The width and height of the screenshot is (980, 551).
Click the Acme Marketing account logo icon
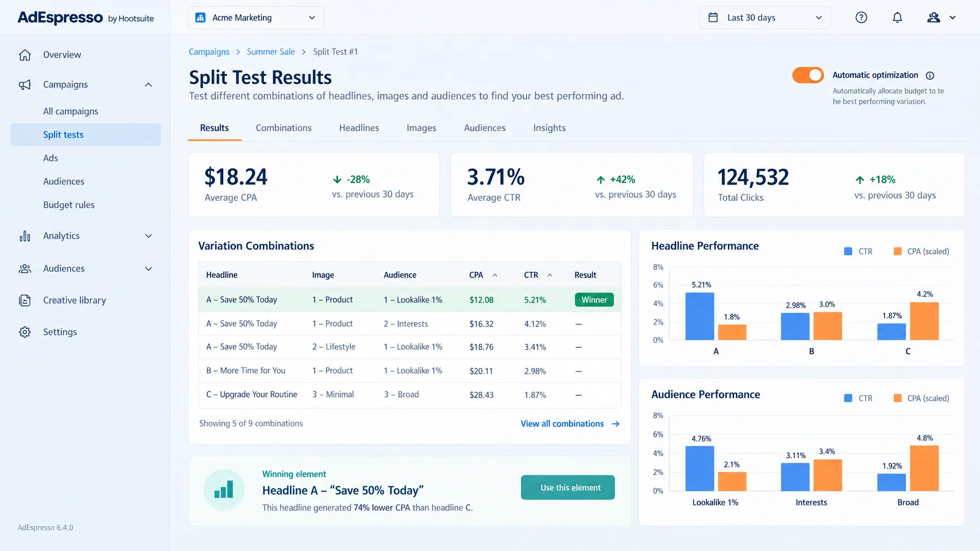pos(200,17)
